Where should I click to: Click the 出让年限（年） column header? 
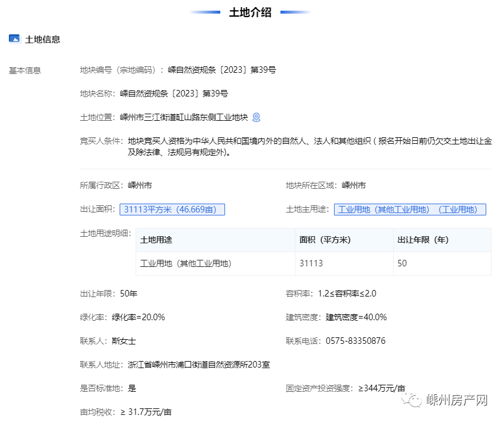click(423, 240)
